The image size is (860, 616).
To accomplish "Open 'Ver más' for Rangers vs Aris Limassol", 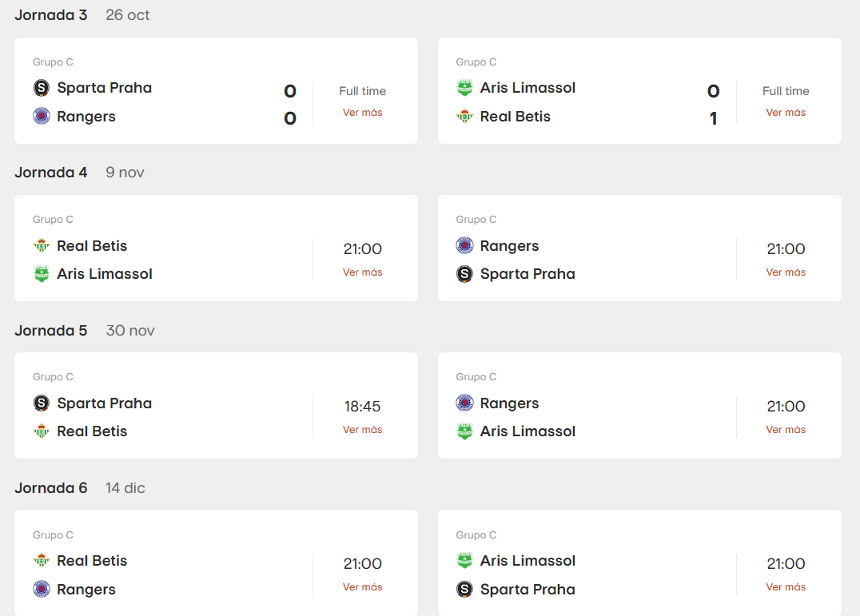I will pyautogui.click(x=786, y=430).
